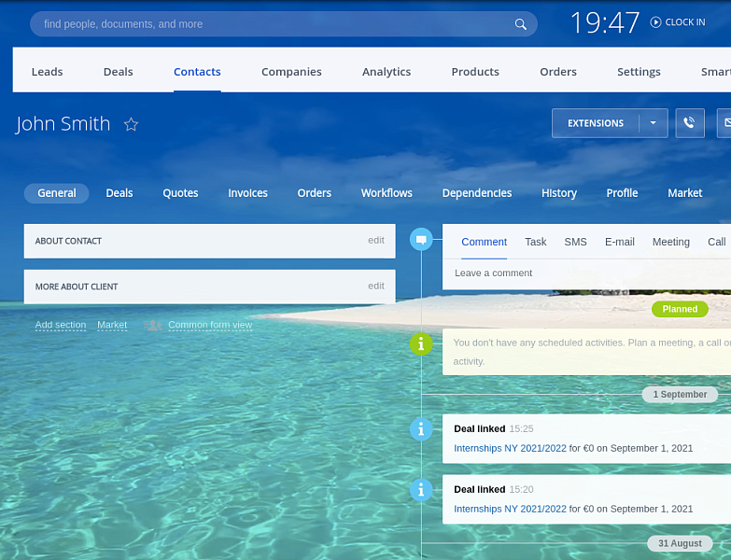
Task: Click info icon beside 15:20 Deal linked
Action: point(421,489)
